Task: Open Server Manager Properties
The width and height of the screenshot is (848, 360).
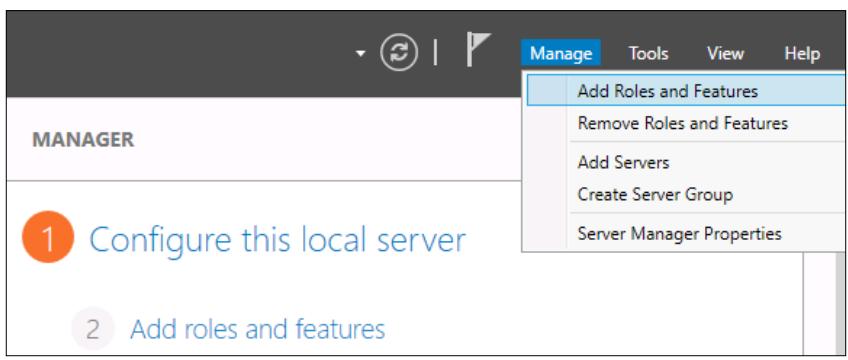Action: coord(679,234)
